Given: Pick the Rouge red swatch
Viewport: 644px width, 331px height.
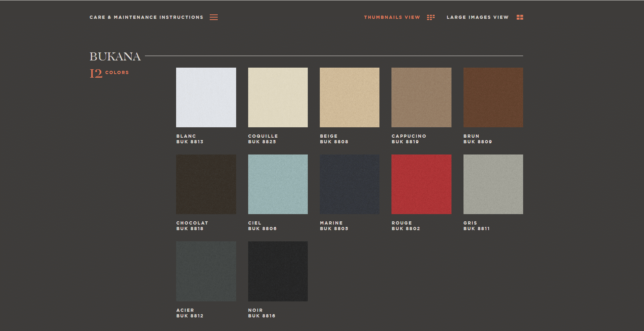Looking at the screenshot, I should pyautogui.click(x=421, y=184).
